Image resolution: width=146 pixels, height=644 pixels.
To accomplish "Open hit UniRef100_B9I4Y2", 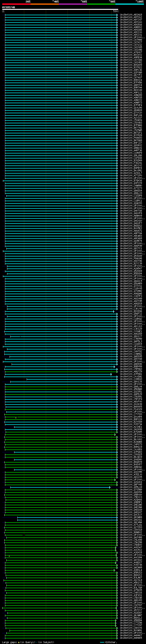I will [x=131, y=55].
